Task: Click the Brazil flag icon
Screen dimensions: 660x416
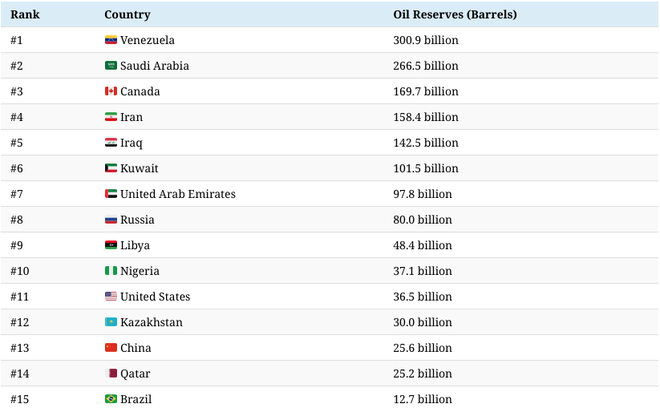Action: click(x=111, y=399)
